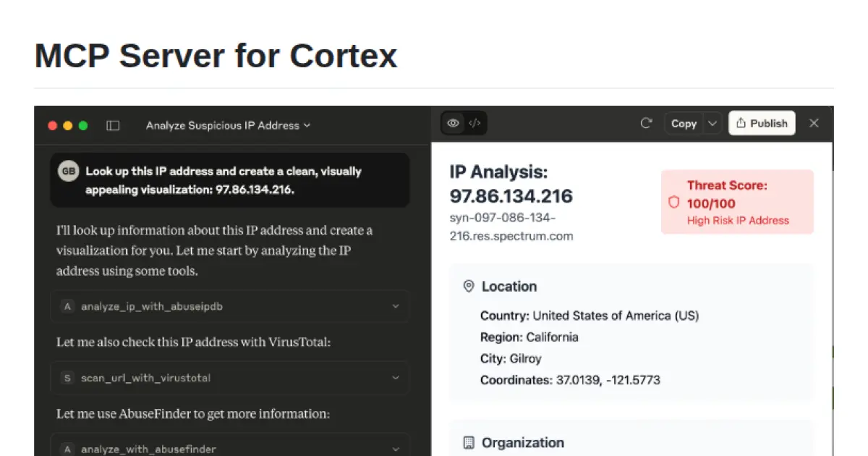This screenshot has width=868, height=456.
Task: Click the yellow traffic light button
Action: [67, 124]
